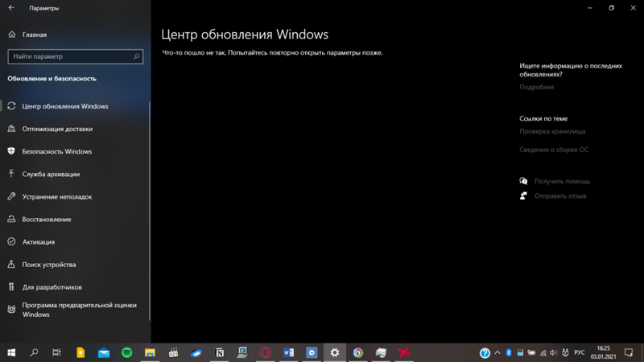This screenshot has height=362, width=644.
Task: Switch РУС input language indicator
Action: [x=579, y=352]
